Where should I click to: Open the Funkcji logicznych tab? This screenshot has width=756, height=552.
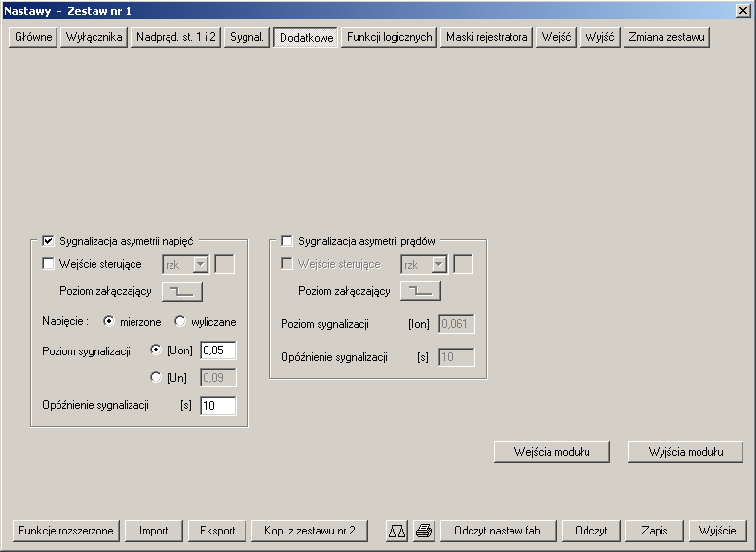(x=389, y=37)
